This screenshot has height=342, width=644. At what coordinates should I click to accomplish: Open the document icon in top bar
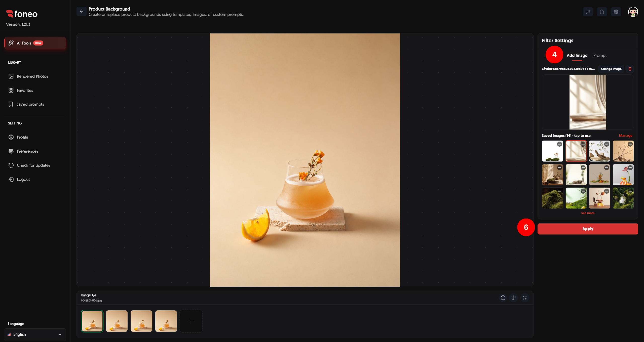(x=602, y=12)
